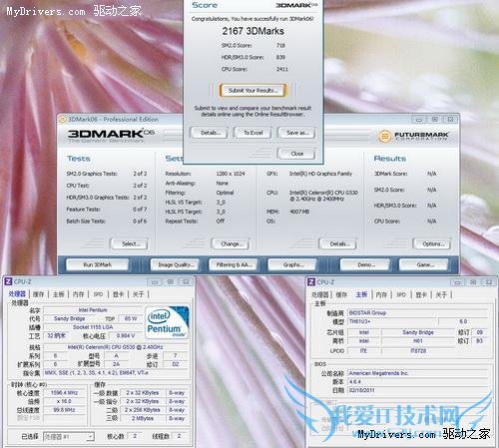Open the processor selection dropdown 处理器 #1
The image size is (499, 448).
[69, 436]
